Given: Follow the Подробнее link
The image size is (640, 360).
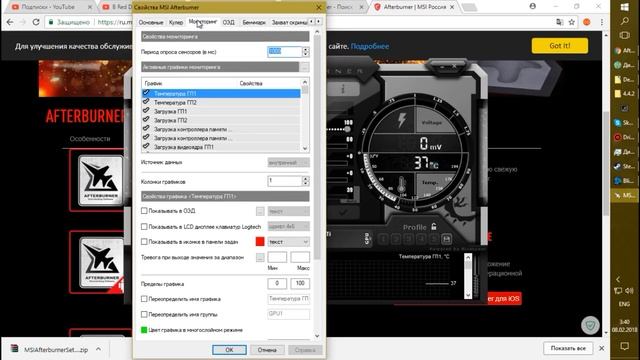Looking at the screenshot, I should (x=370, y=46).
